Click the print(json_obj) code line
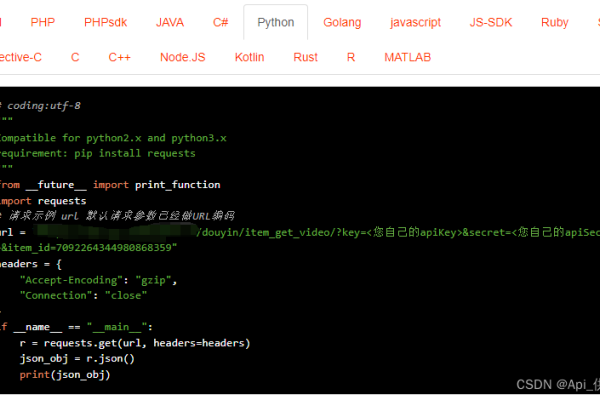600x400 pixels. [64, 375]
